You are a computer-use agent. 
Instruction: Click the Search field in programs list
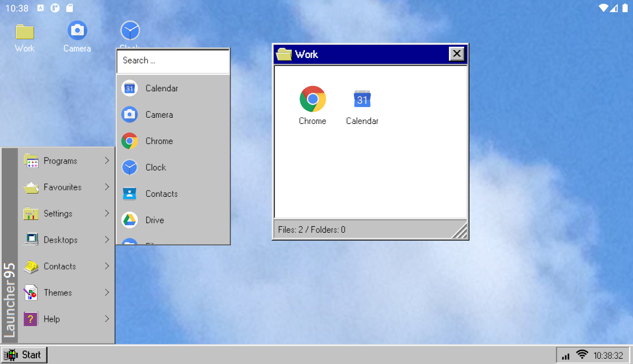[x=173, y=61]
